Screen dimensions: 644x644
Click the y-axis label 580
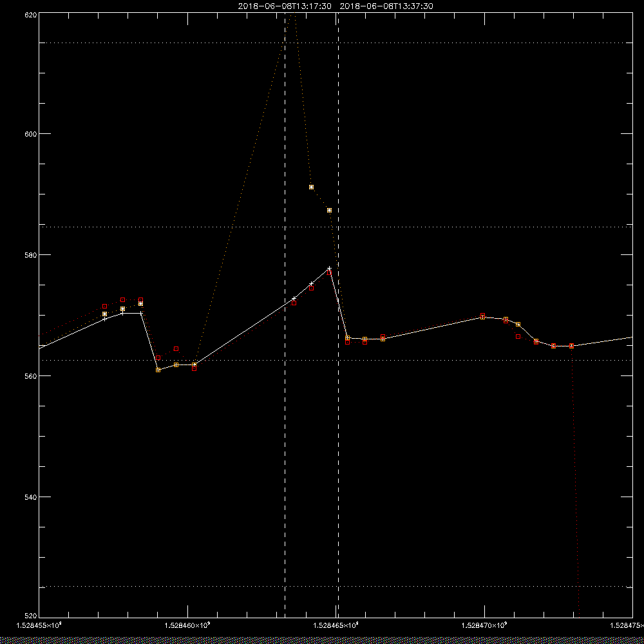coord(31,254)
